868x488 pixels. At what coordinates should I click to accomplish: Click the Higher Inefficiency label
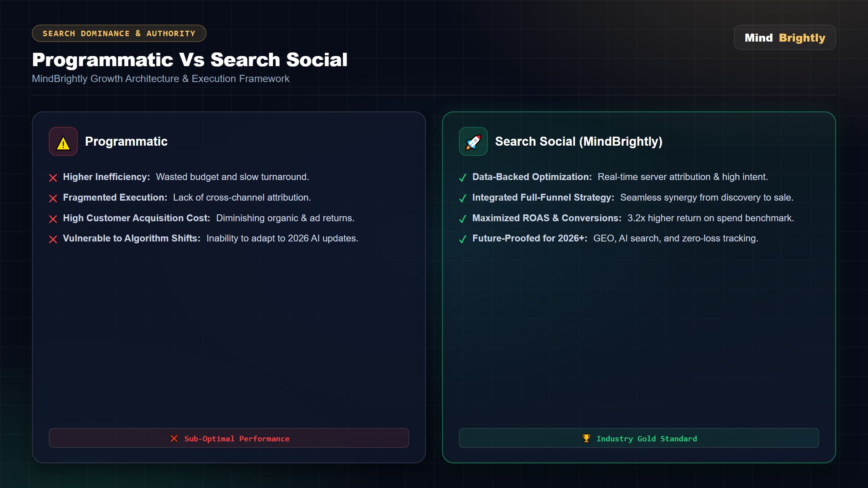(106, 177)
